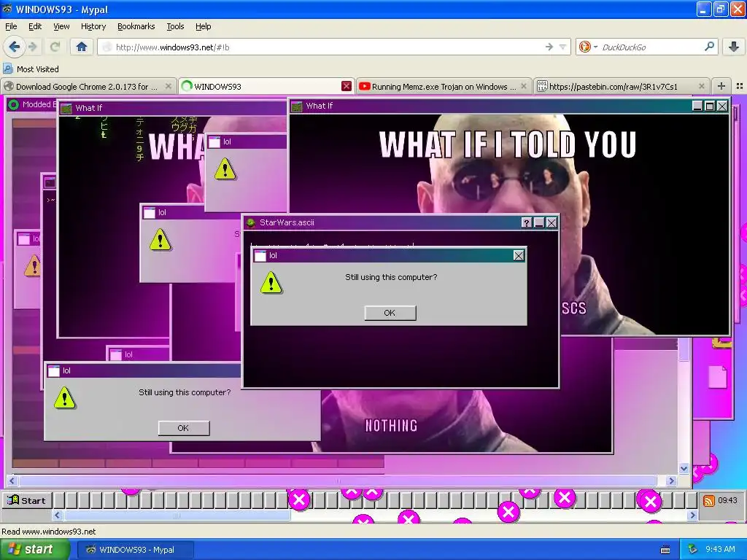Screen dimensions: 747x560
Task: Open the Edit menu
Action: coord(35,26)
